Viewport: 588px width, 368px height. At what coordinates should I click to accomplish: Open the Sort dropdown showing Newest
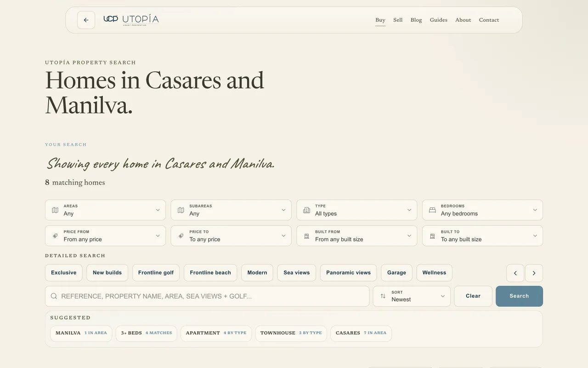412,296
